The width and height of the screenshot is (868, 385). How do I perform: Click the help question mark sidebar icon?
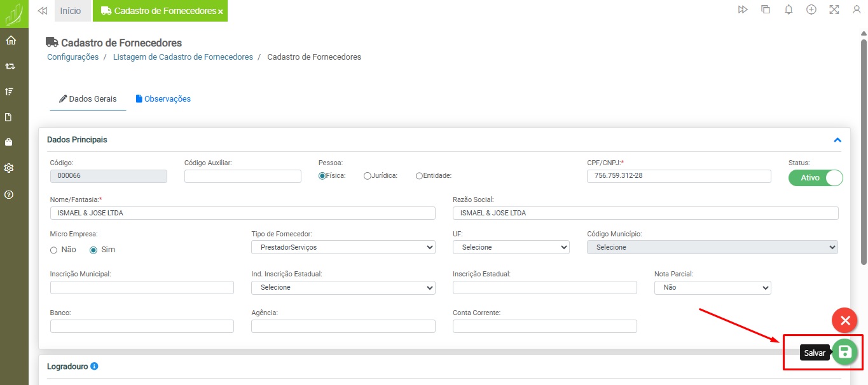(10, 194)
